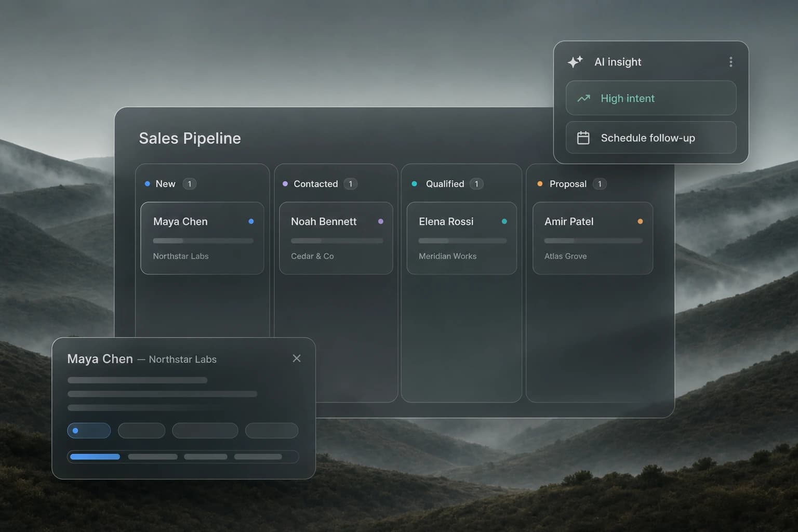Click the teal dot in Qualified column header

414,184
